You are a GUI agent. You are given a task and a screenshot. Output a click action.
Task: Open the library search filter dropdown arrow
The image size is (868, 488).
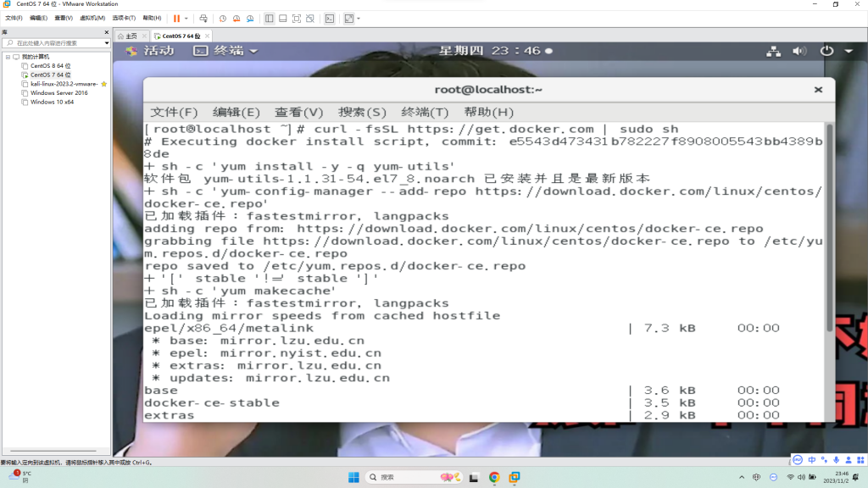pyautogui.click(x=107, y=43)
